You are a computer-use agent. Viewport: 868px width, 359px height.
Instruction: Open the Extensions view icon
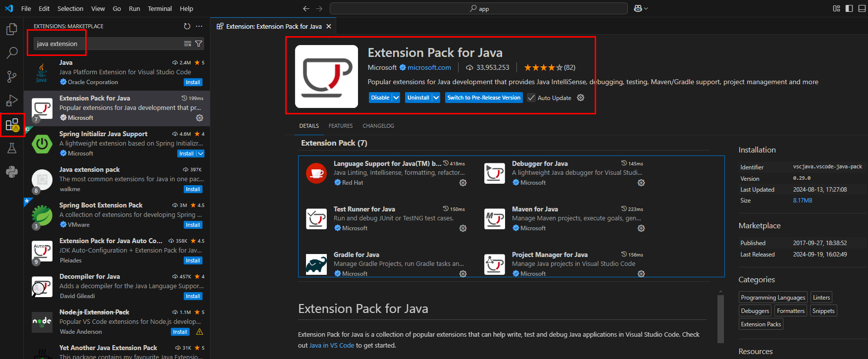(12, 124)
